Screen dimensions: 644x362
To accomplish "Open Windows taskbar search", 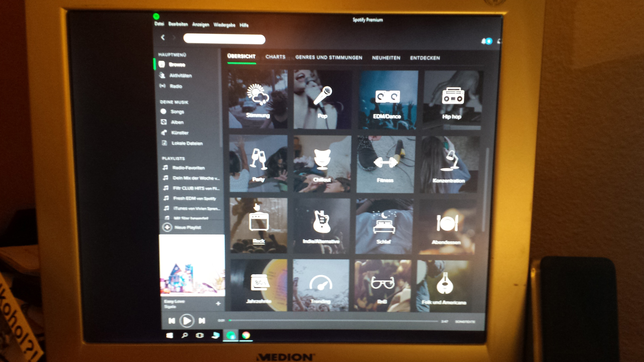I will pos(185,335).
